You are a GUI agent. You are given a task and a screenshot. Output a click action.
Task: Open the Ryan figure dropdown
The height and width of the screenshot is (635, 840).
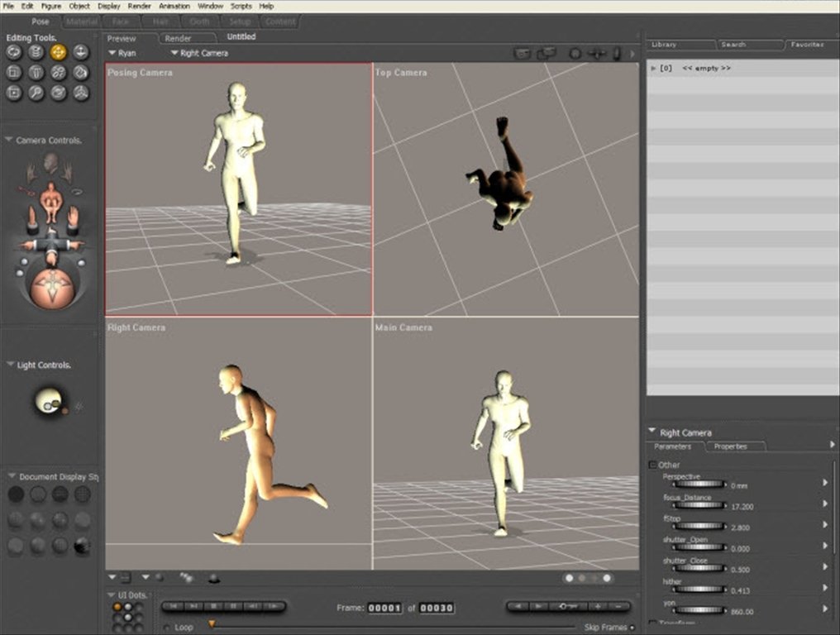(x=122, y=53)
